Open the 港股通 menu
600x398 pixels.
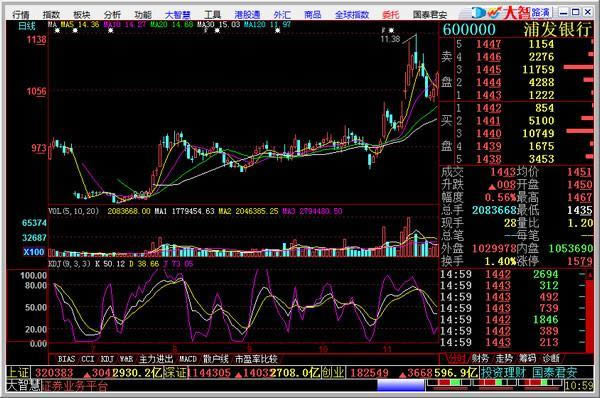[248, 15]
